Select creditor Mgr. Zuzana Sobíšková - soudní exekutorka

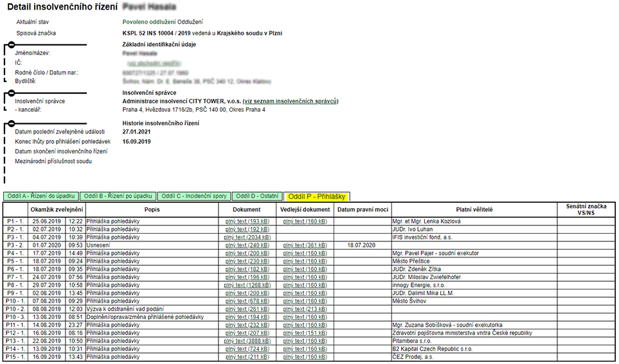pyautogui.click(x=447, y=325)
